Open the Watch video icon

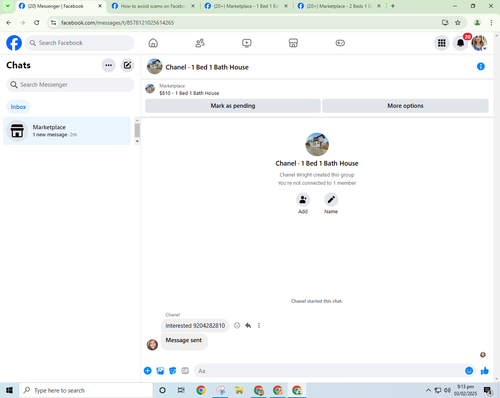point(247,43)
